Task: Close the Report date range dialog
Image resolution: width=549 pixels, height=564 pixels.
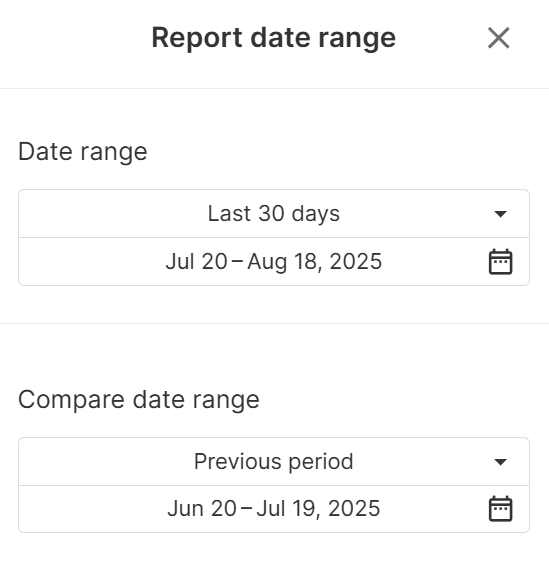Action: tap(499, 38)
